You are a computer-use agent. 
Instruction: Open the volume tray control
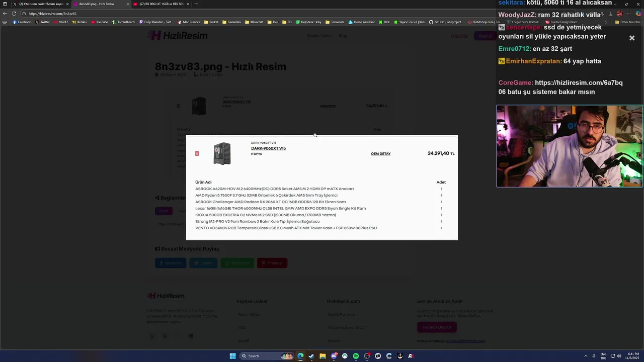point(619,356)
